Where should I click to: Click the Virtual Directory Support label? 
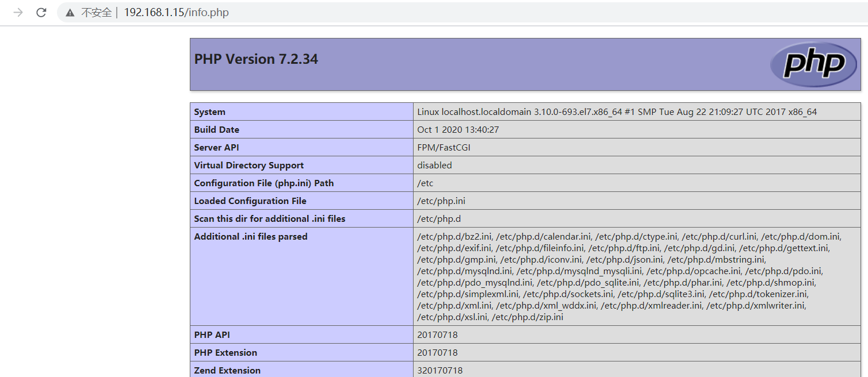[x=249, y=166]
